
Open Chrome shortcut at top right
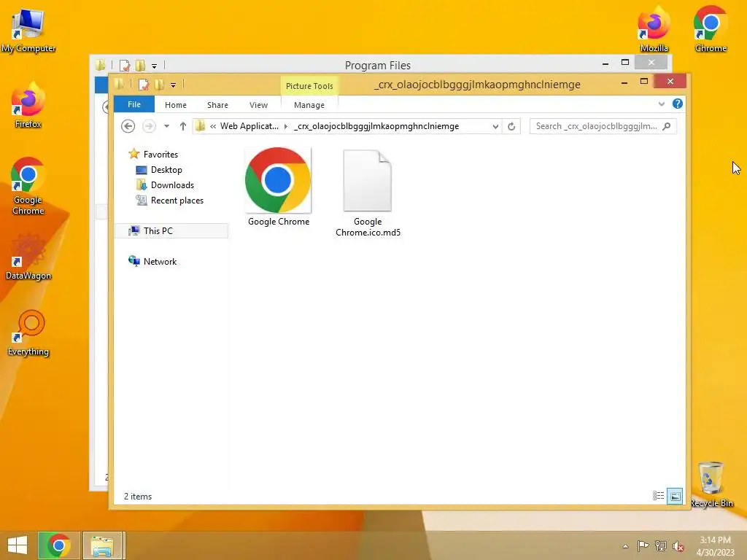(x=711, y=29)
